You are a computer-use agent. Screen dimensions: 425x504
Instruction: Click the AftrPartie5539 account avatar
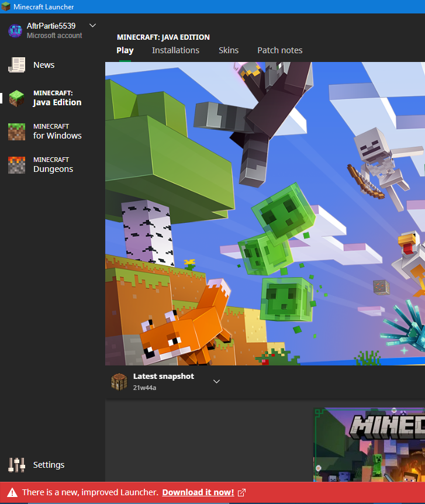click(15, 30)
